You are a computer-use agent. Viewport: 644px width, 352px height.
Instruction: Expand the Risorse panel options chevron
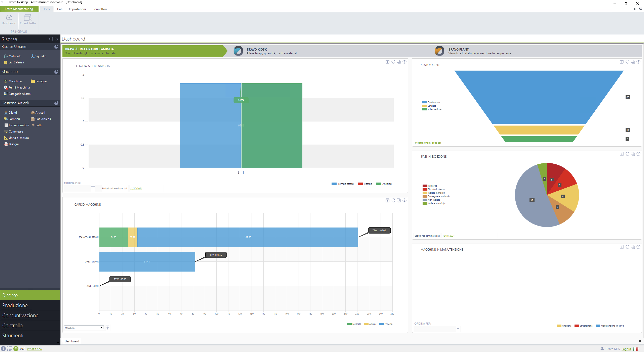(x=57, y=39)
